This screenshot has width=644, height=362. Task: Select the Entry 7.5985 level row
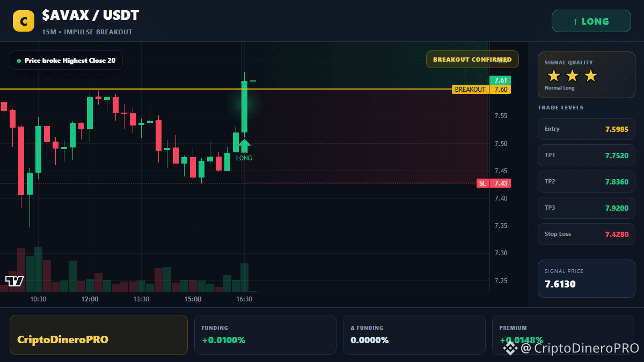(586, 129)
